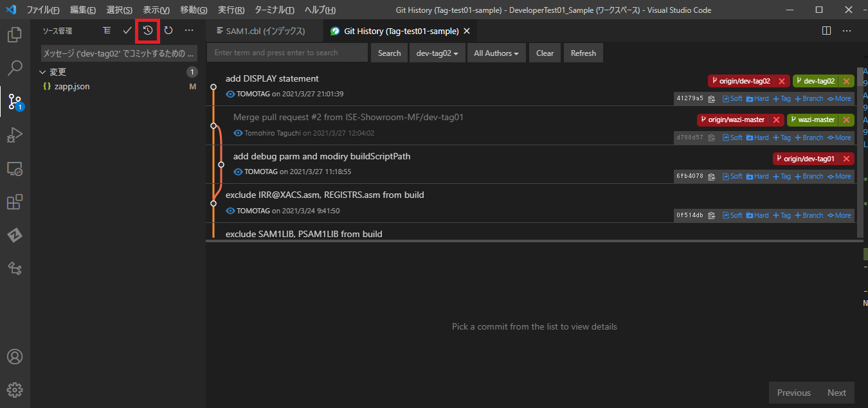Hard reset to commit d788d57
Viewport: 868px width, 408px height.
point(757,137)
